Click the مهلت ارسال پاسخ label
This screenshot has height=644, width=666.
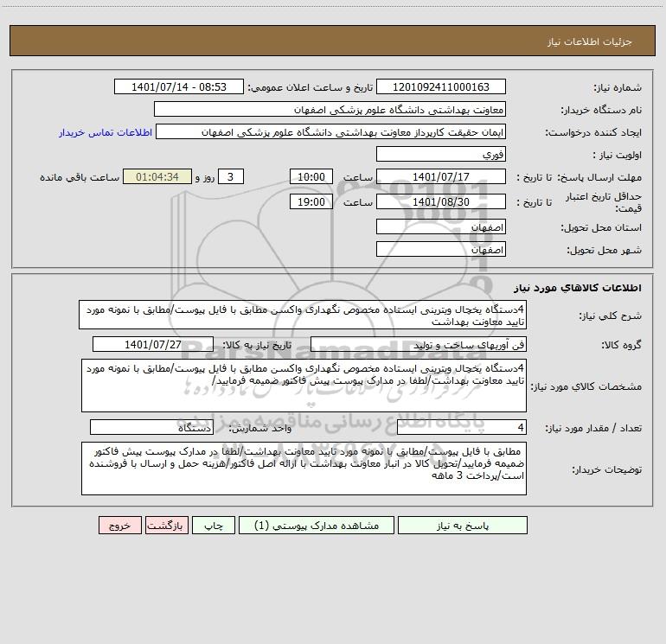tap(599, 177)
